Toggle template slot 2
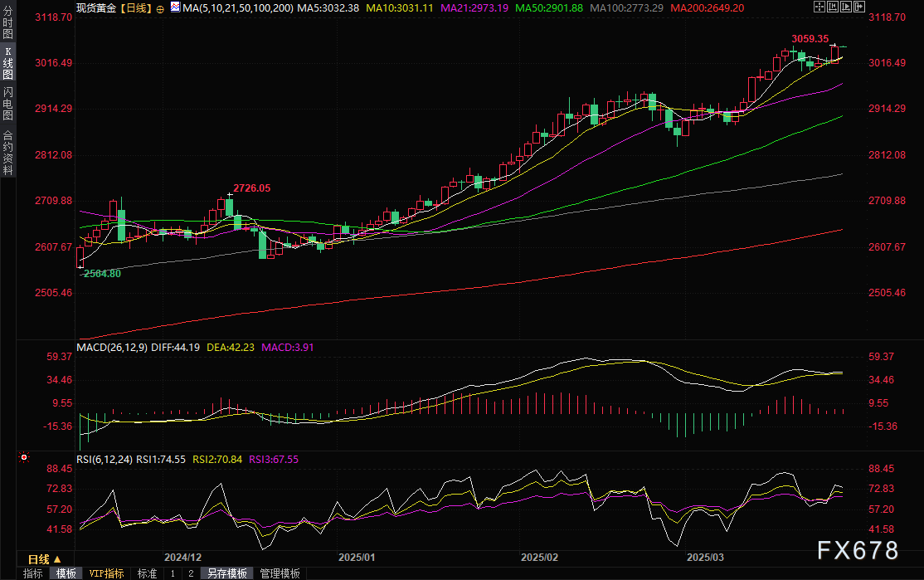This screenshot has width=924, height=580. coord(191,573)
